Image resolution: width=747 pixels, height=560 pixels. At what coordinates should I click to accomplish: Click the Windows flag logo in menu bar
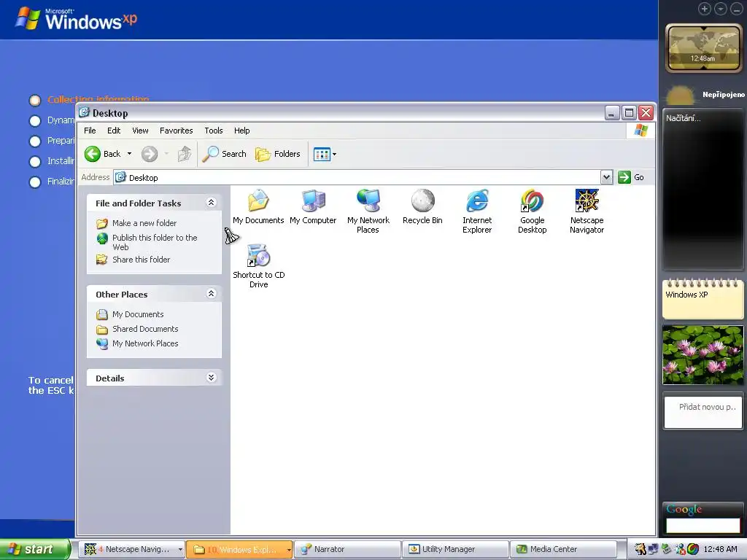(x=640, y=131)
